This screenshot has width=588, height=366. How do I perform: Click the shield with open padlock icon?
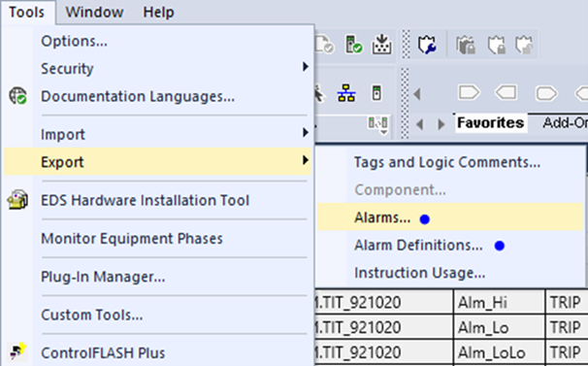click(x=524, y=45)
